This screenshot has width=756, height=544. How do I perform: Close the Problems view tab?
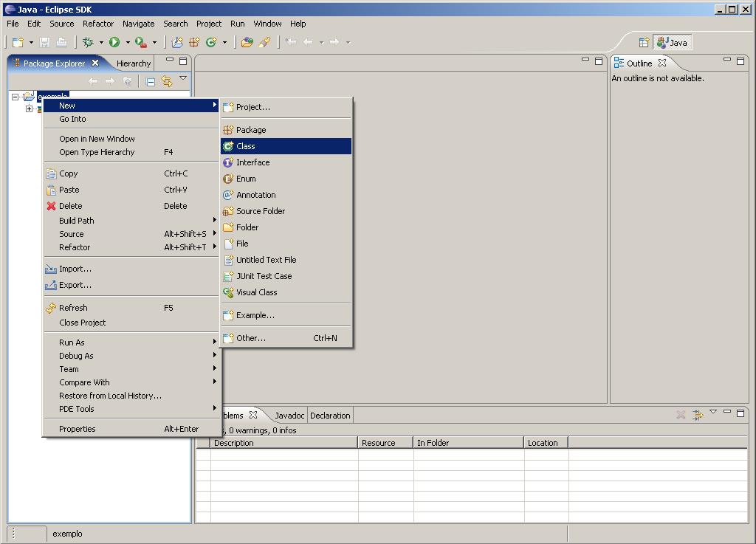tap(253, 415)
